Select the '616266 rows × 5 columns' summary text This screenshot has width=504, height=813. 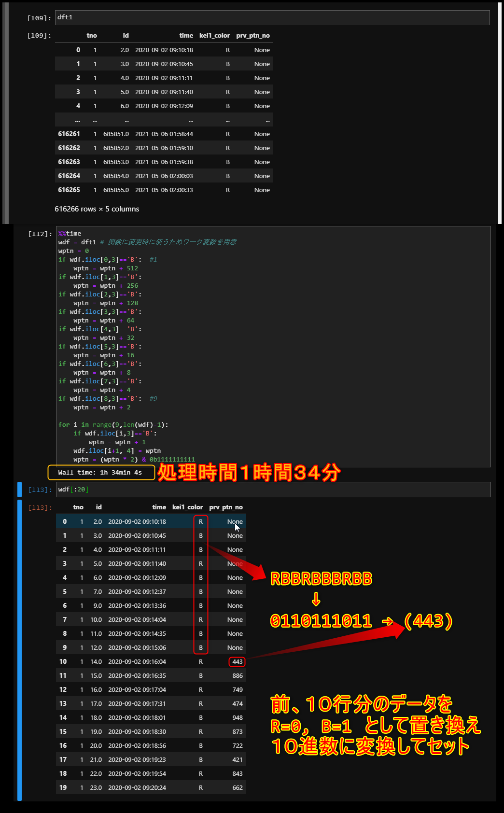(97, 209)
